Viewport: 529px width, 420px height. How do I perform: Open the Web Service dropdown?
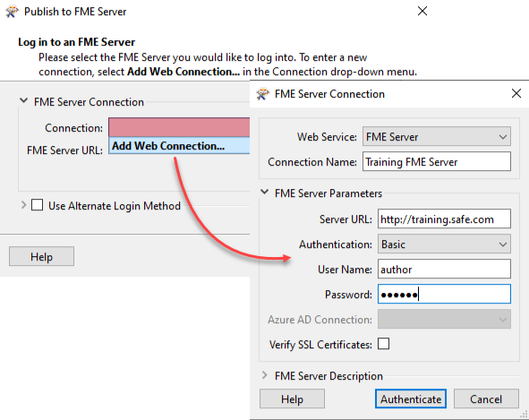(x=437, y=136)
